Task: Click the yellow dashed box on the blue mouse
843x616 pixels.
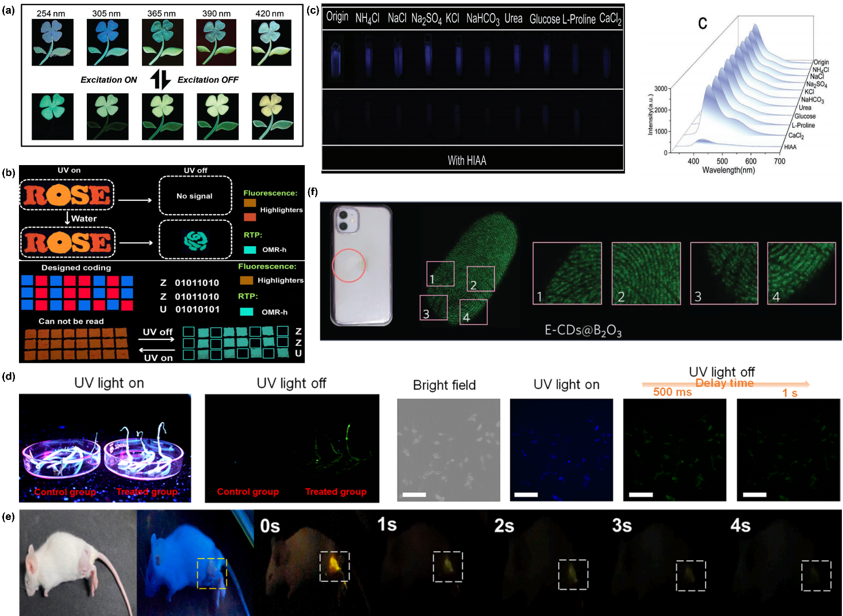Action: pos(212,573)
